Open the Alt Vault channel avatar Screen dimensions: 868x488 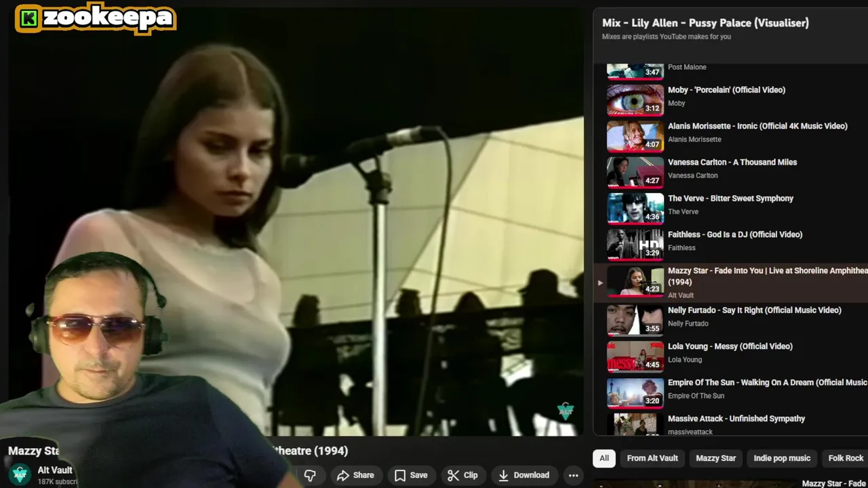coord(20,474)
